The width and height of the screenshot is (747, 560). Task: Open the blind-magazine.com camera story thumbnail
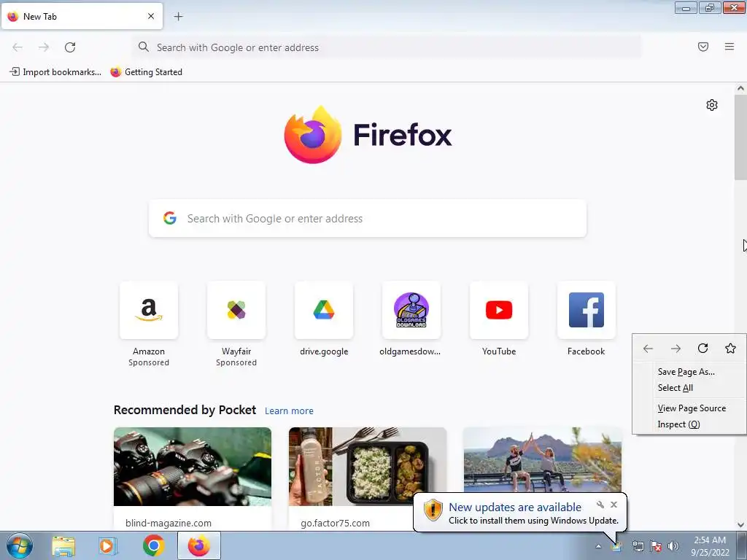[x=193, y=467]
